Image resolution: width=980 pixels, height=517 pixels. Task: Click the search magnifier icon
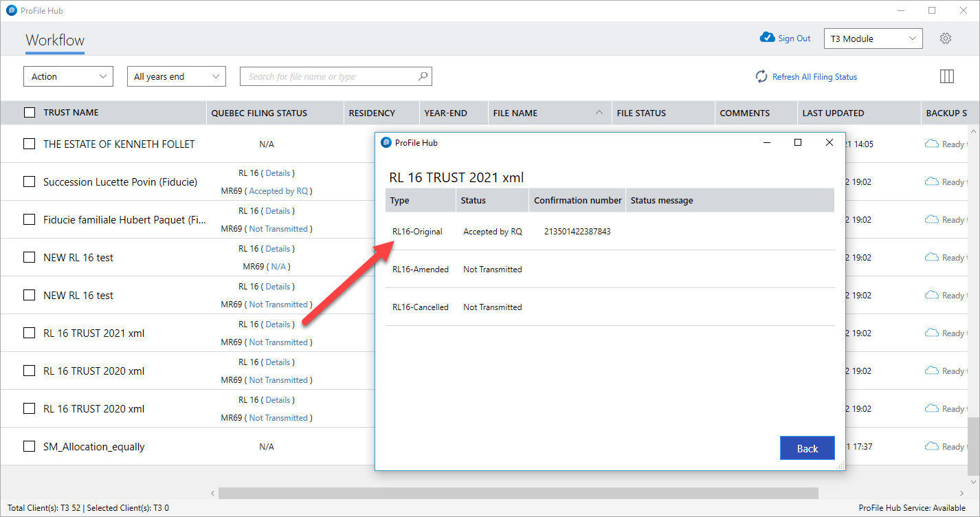point(423,76)
